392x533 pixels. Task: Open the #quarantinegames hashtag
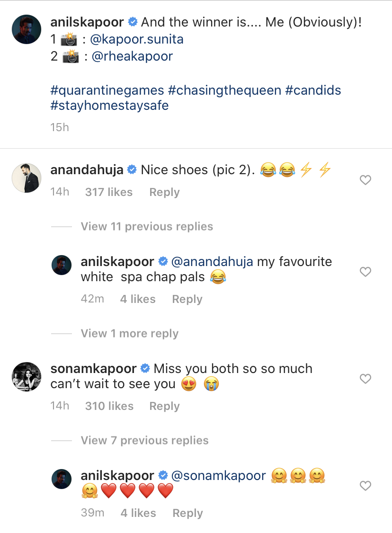(106, 90)
